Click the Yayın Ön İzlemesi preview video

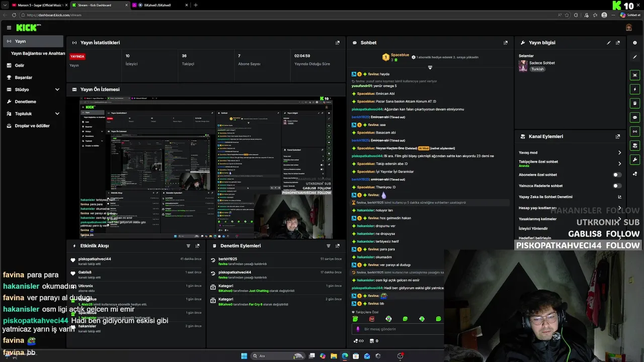tap(206, 167)
